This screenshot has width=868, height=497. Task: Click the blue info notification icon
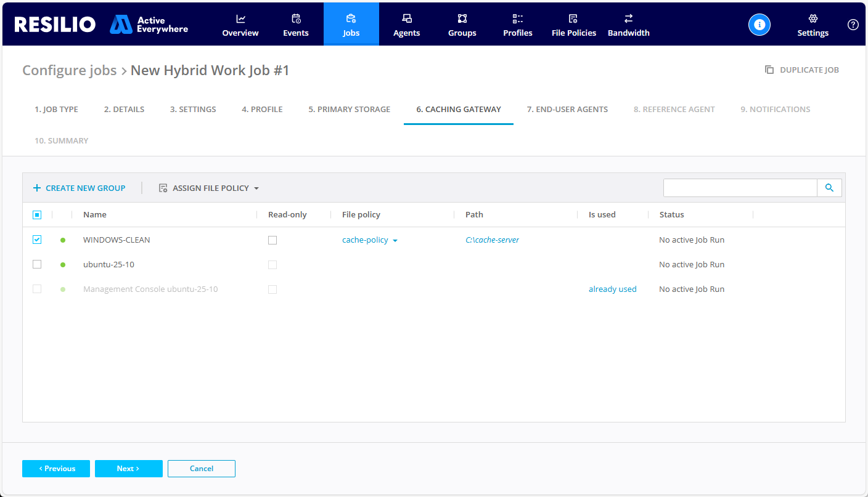pyautogui.click(x=759, y=25)
